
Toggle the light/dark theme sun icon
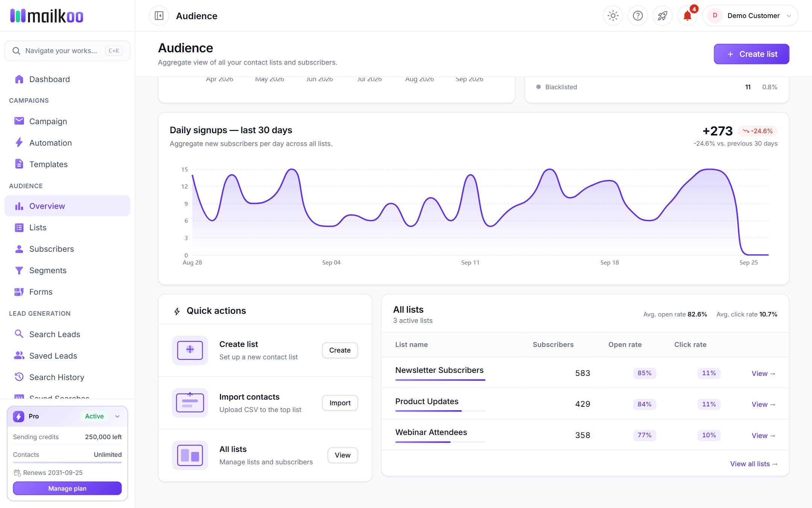[x=613, y=16]
